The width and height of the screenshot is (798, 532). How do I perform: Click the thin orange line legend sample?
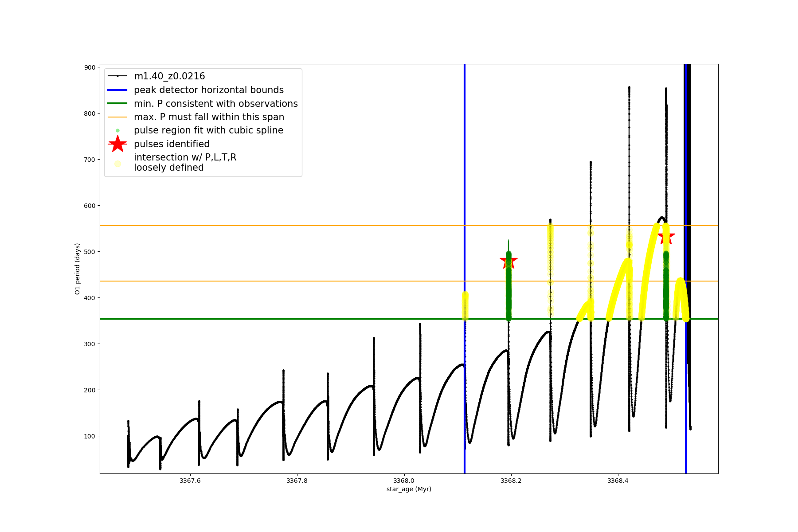point(117,117)
